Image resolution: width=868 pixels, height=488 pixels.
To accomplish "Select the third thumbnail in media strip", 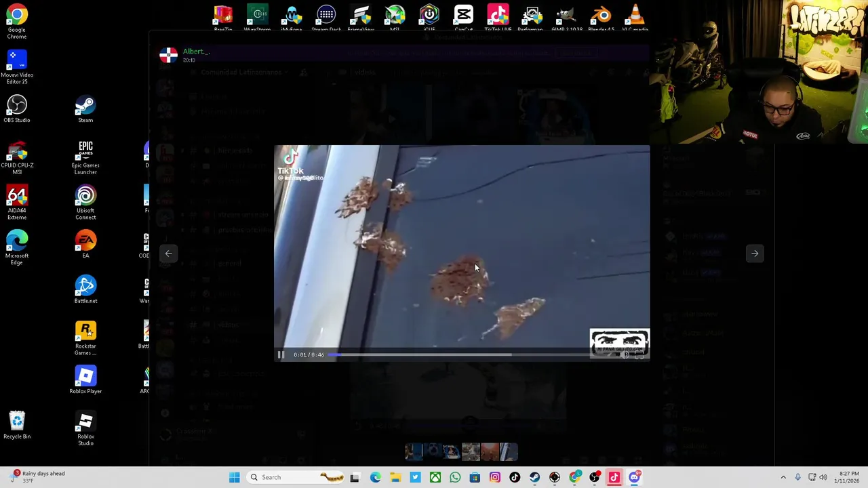I will coord(452,451).
